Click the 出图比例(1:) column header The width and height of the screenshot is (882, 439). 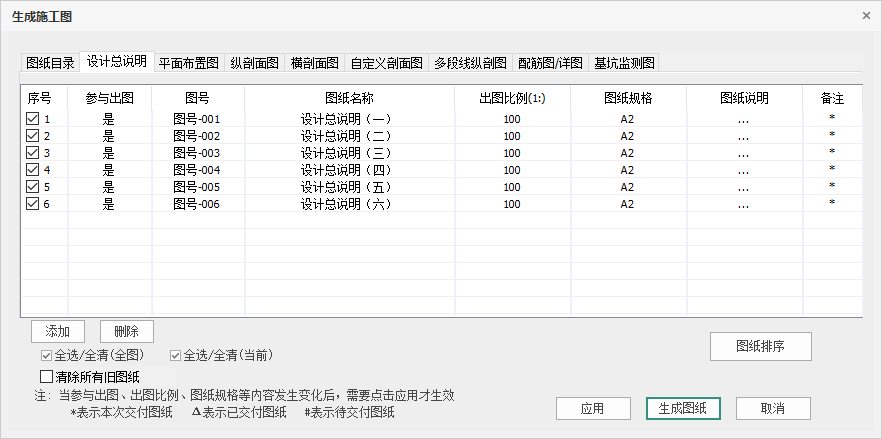pos(512,98)
